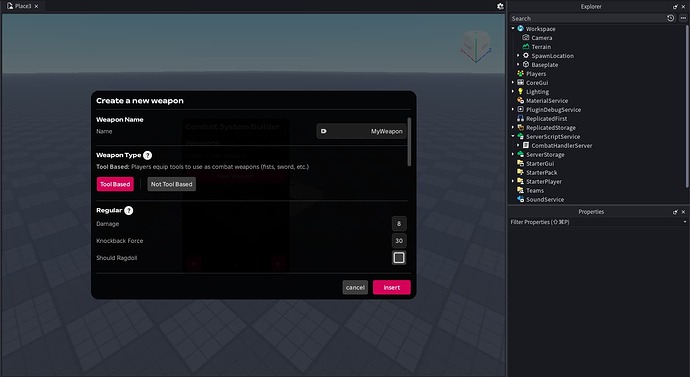Click the Players service icon

tap(521, 73)
